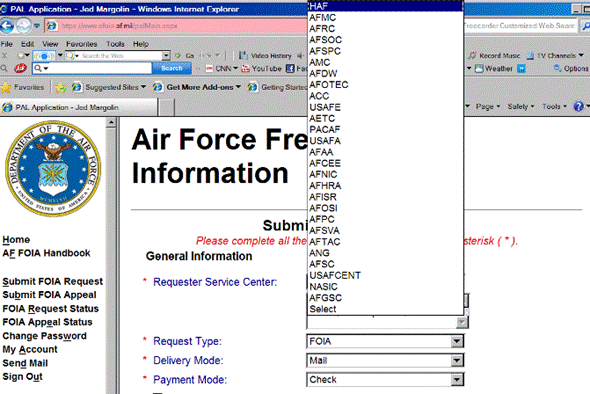Click the browser Back arrow button

coord(7,26)
